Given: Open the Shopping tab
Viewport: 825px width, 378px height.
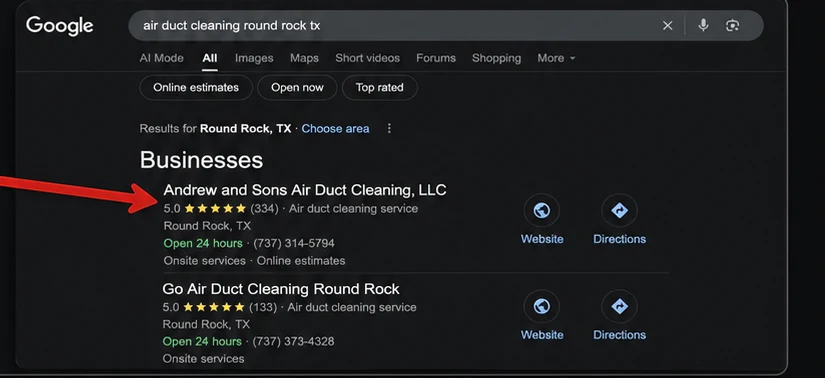Looking at the screenshot, I should pos(496,58).
